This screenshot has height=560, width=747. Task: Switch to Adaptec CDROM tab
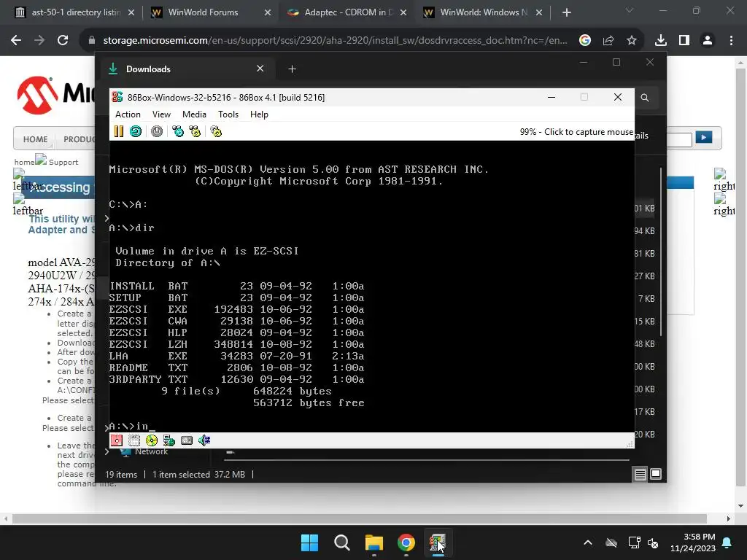[x=347, y=12]
